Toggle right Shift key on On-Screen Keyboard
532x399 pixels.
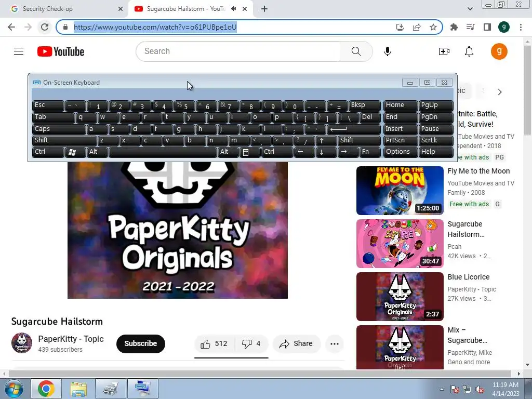pos(359,140)
